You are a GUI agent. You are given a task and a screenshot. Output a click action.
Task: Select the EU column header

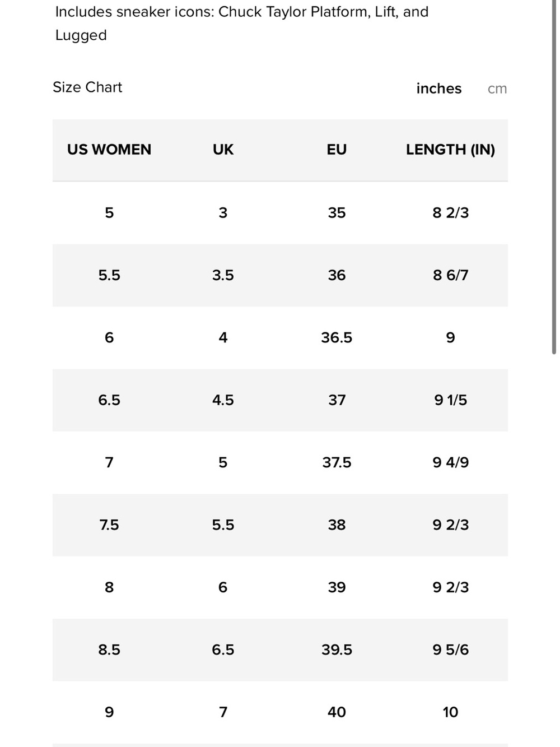[x=337, y=150]
